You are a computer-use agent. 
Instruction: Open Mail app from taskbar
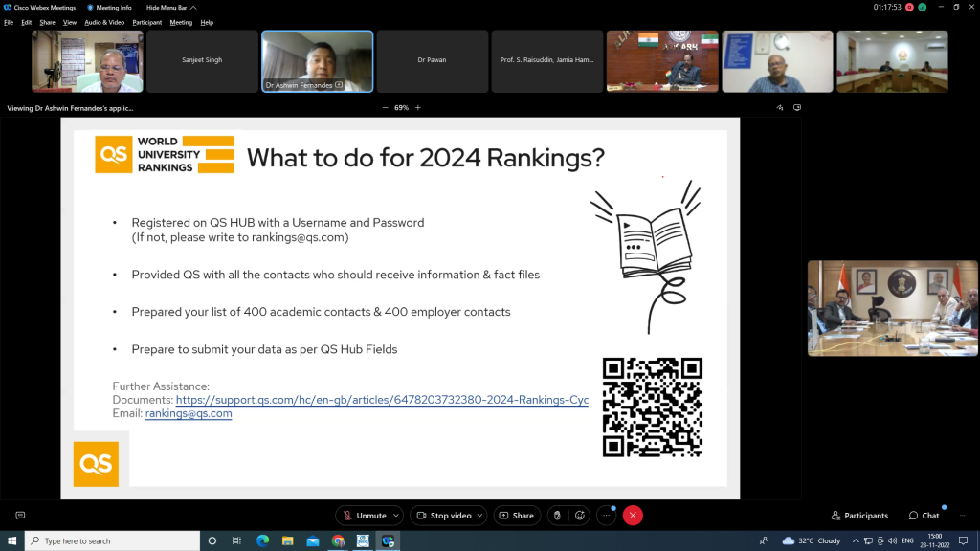313,541
